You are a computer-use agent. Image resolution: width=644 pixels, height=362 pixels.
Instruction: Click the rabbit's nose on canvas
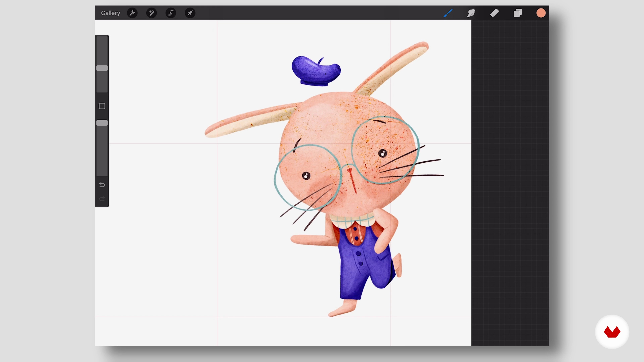349,170
